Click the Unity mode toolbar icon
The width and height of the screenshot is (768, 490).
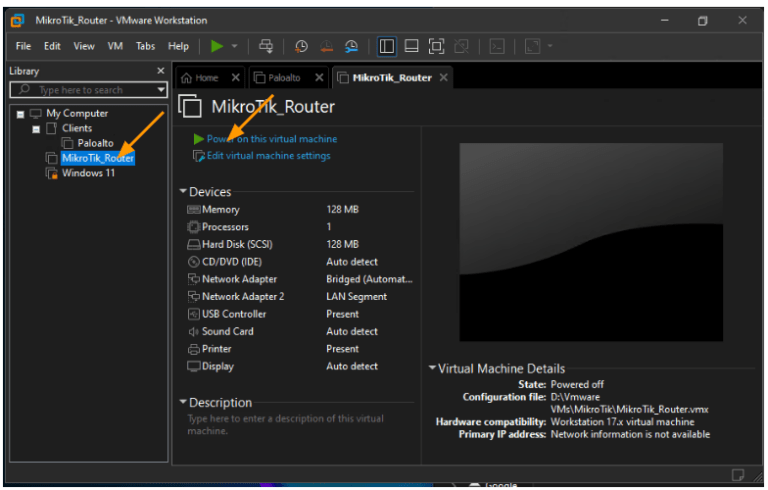coord(461,46)
